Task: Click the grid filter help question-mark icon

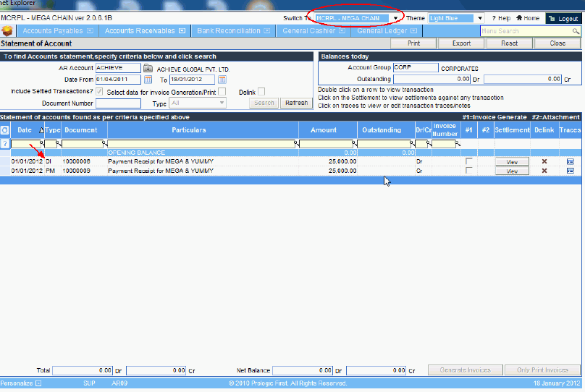Action: tap(5, 143)
